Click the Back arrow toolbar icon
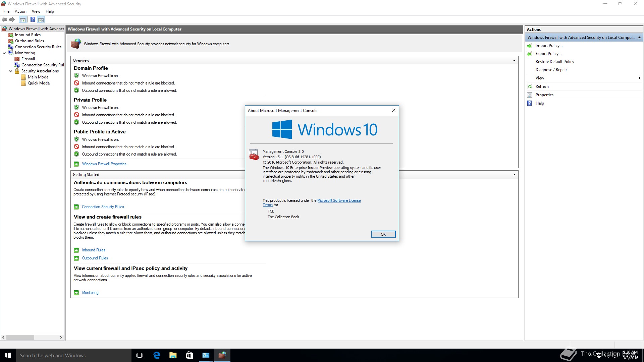The width and height of the screenshot is (644, 362). 4,19
